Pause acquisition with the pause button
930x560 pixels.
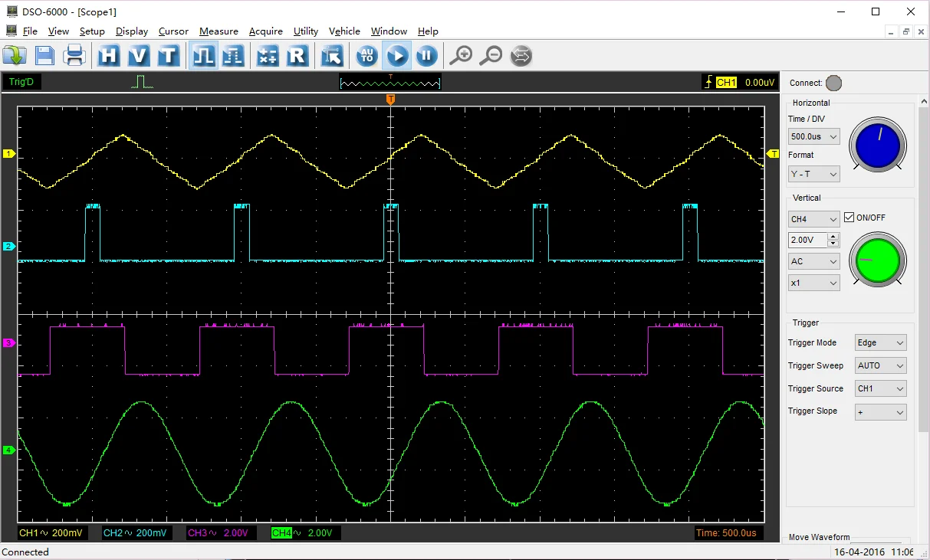(426, 56)
